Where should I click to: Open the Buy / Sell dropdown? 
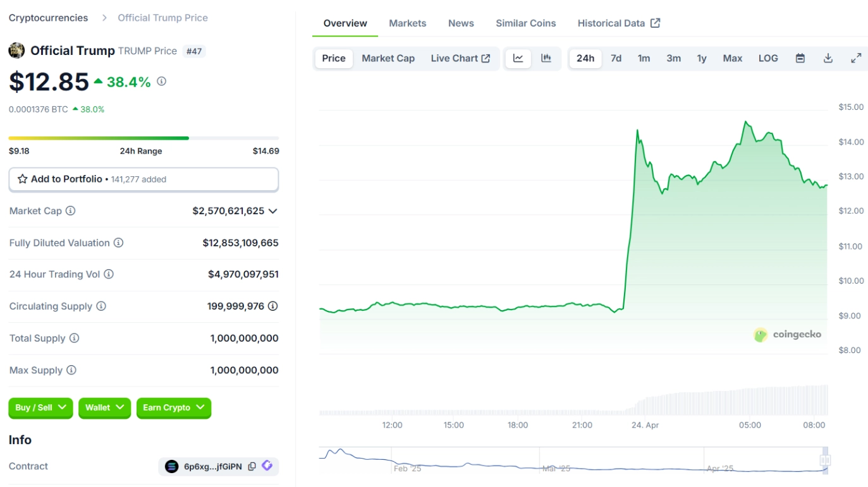40,408
